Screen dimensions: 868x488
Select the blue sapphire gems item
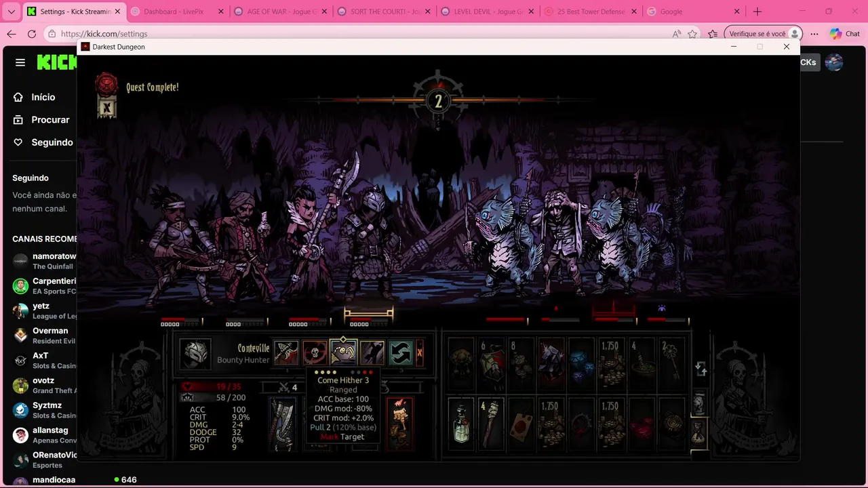tap(580, 365)
